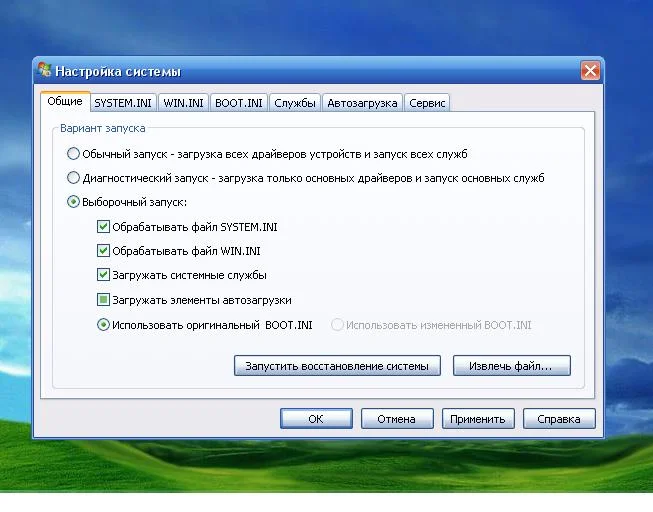Switch to the Автозагрузка tab
The width and height of the screenshot is (653, 512).
[x=362, y=103]
